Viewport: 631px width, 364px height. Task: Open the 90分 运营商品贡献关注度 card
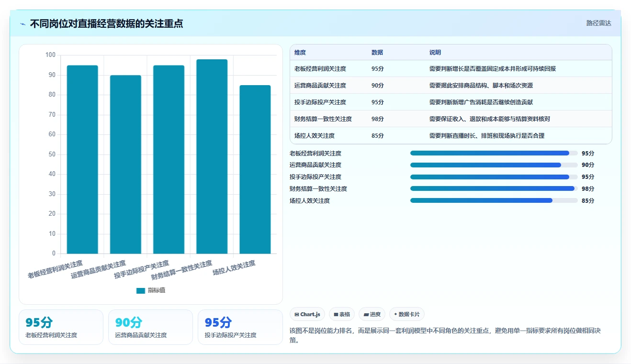coord(150,327)
